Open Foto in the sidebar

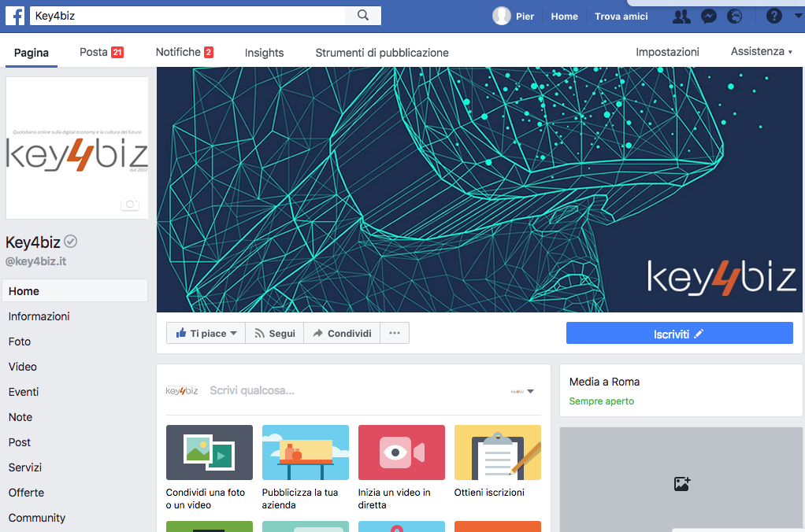pyautogui.click(x=20, y=342)
